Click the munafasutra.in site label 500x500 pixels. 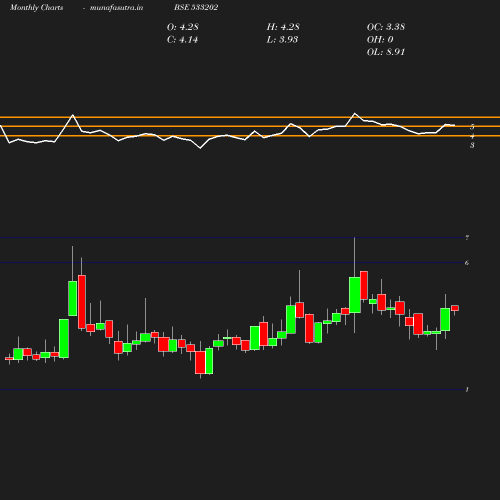[116, 8]
